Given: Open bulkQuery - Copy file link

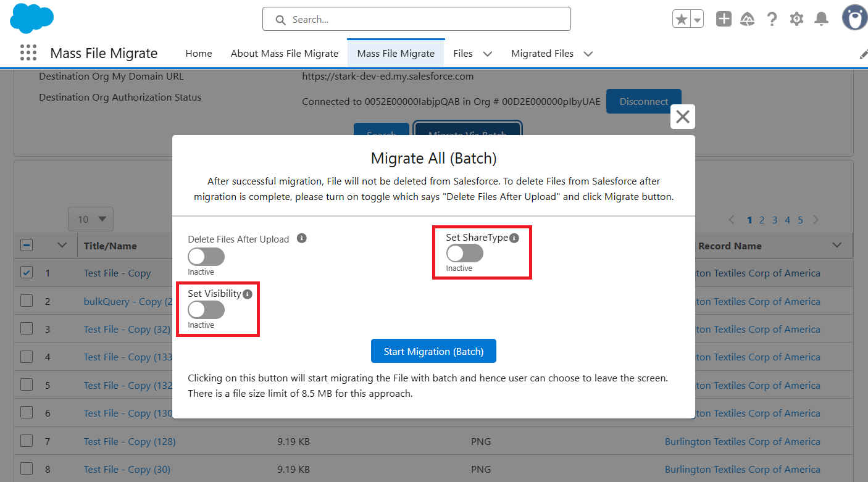Looking at the screenshot, I should tap(128, 302).
